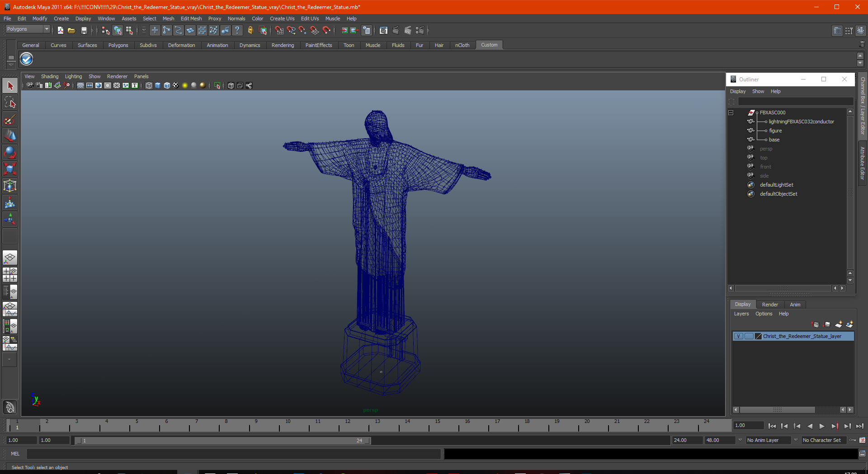
Task: Collapse the FBXASC000 group in Outliner
Action: click(x=731, y=113)
